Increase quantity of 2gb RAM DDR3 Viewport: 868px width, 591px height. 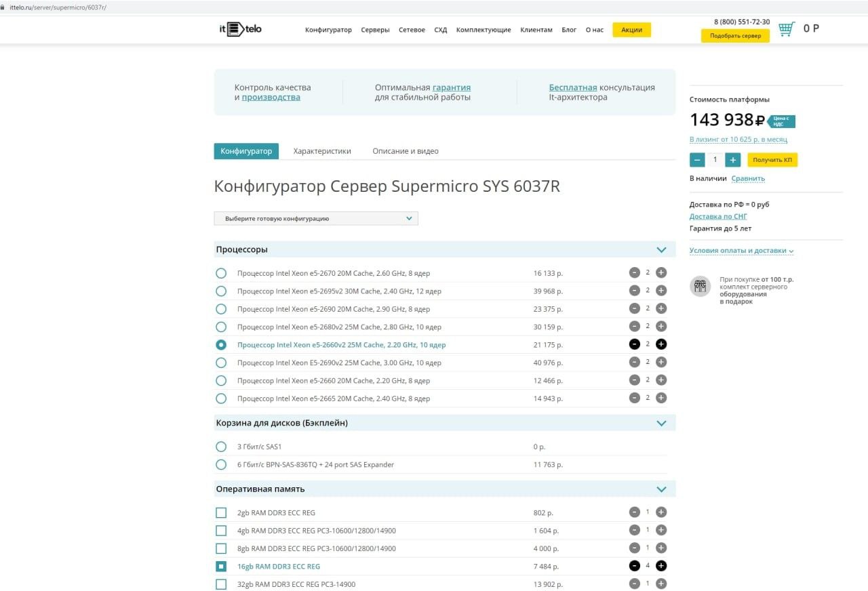[x=661, y=512]
